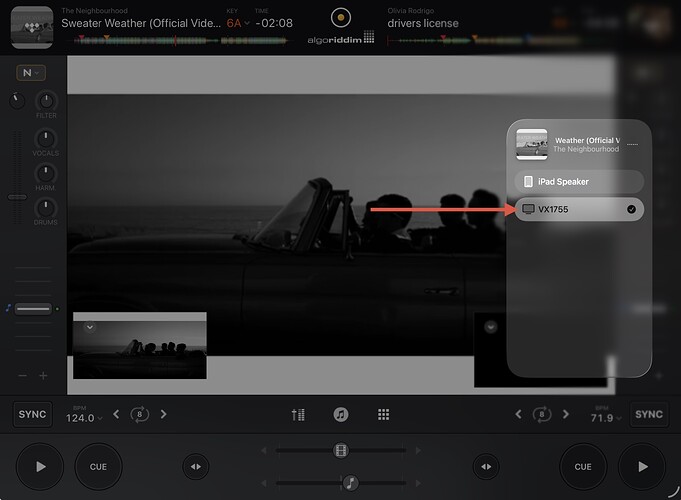Image resolution: width=681 pixels, height=500 pixels.
Task: Click the video crossfader slider handle
Action: tap(341, 451)
